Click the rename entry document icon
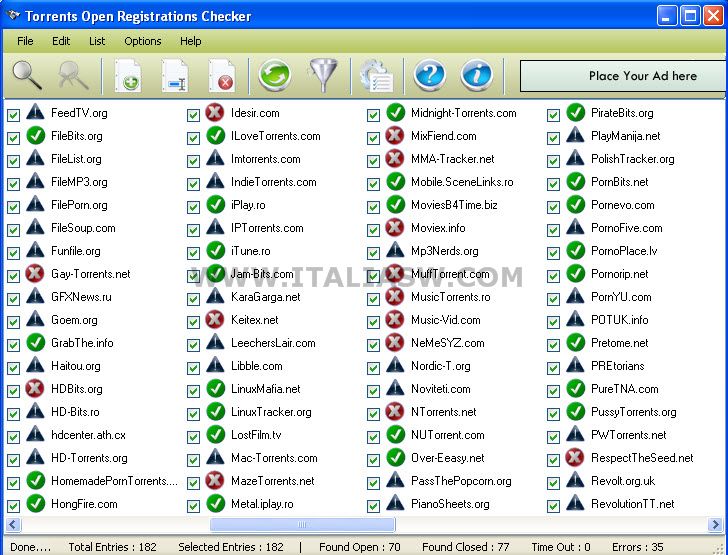This screenshot has width=728, height=555. click(175, 75)
